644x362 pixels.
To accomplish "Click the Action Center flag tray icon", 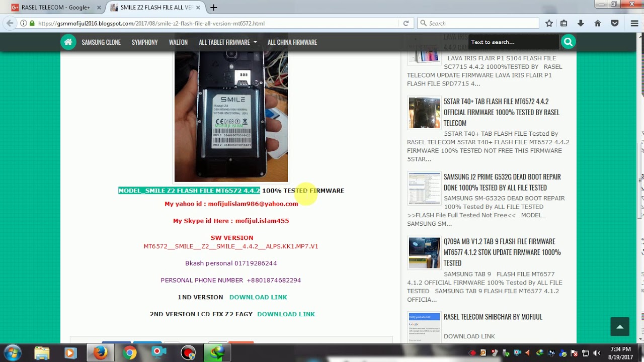I will point(575,353).
